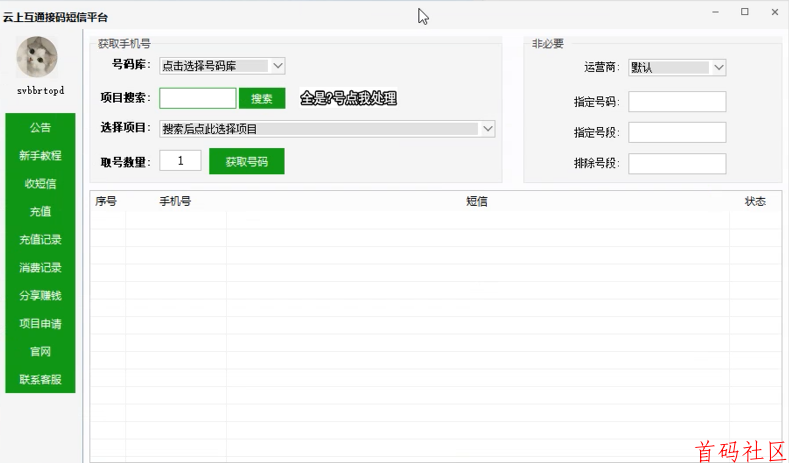Maximize the window
The image size is (789, 463).
745,12
